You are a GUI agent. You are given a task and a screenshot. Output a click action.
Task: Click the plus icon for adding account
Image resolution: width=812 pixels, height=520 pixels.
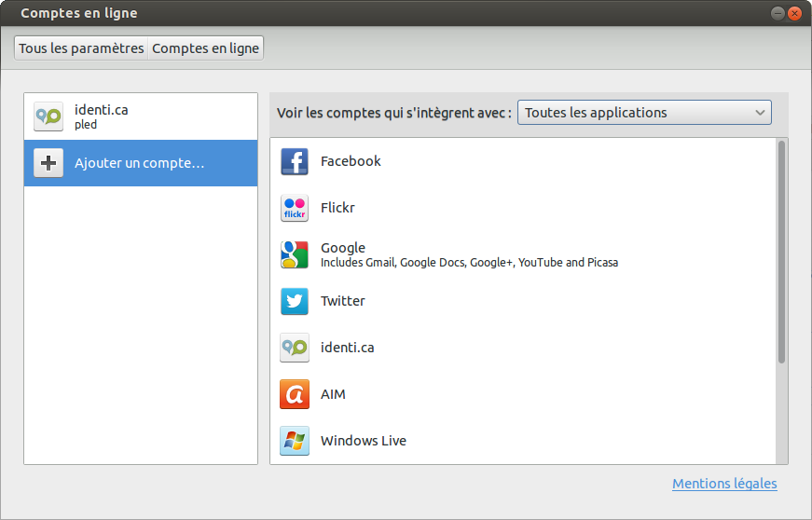pyautogui.click(x=48, y=163)
